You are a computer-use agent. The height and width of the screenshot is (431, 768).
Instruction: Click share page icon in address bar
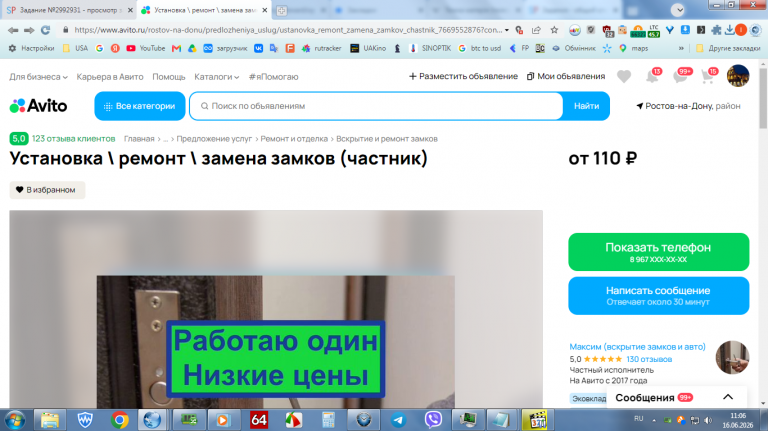536,30
